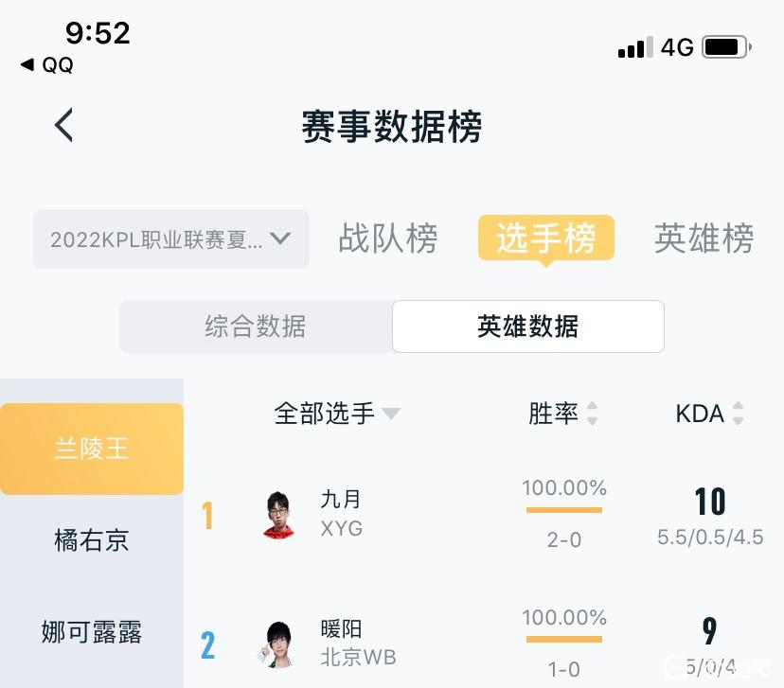Screen dimensions: 784x688
Task: Tap 九月's 100.00% win rate bar
Action: coord(564,510)
